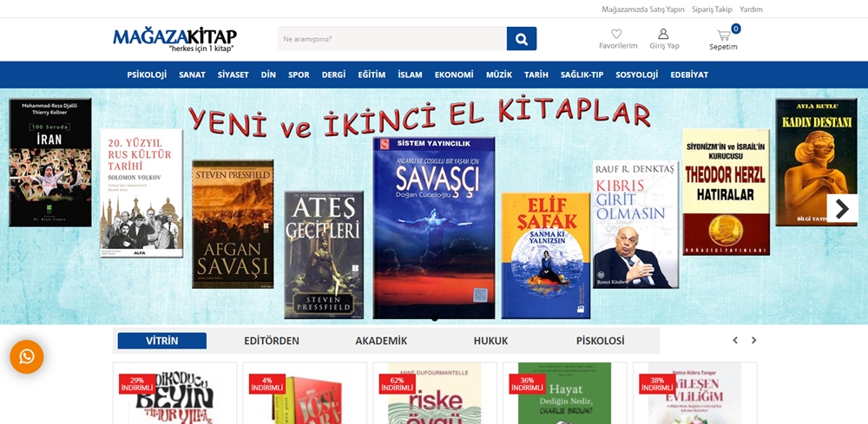Open the TARİH category
The height and width of the screenshot is (424, 868).
pos(536,75)
